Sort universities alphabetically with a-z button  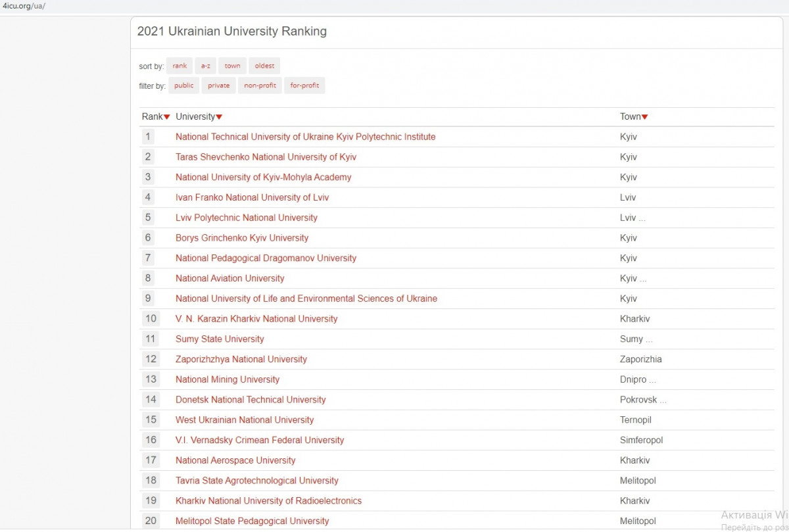[x=206, y=66]
